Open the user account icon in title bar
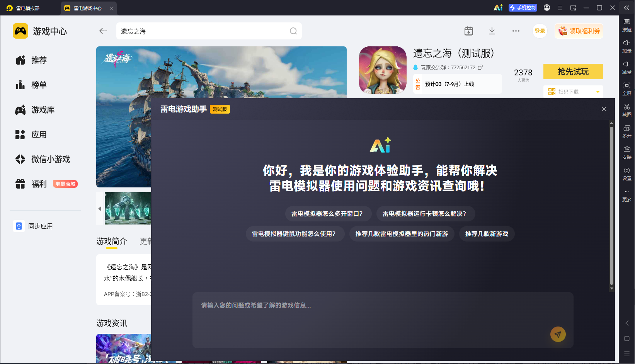 pyautogui.click(x=547, y=8)
